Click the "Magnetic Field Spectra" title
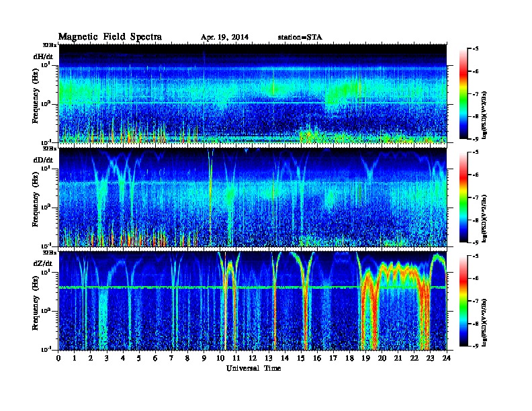Viewport: 532px width, 411px height. (109, 37)
